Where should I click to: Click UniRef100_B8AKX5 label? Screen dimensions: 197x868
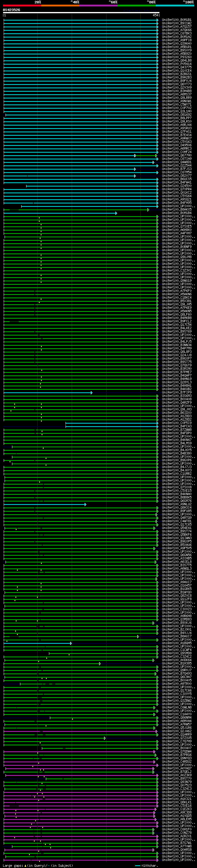pos(177,210)
